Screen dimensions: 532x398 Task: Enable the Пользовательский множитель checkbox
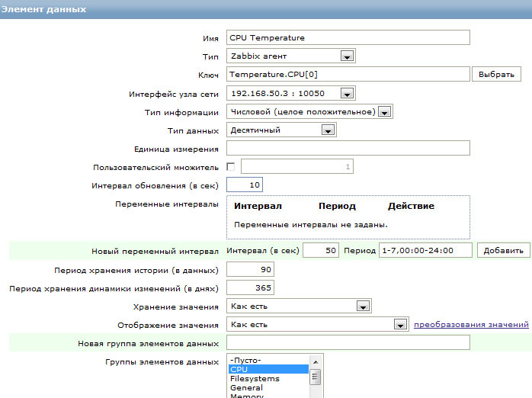coord(232,166)
